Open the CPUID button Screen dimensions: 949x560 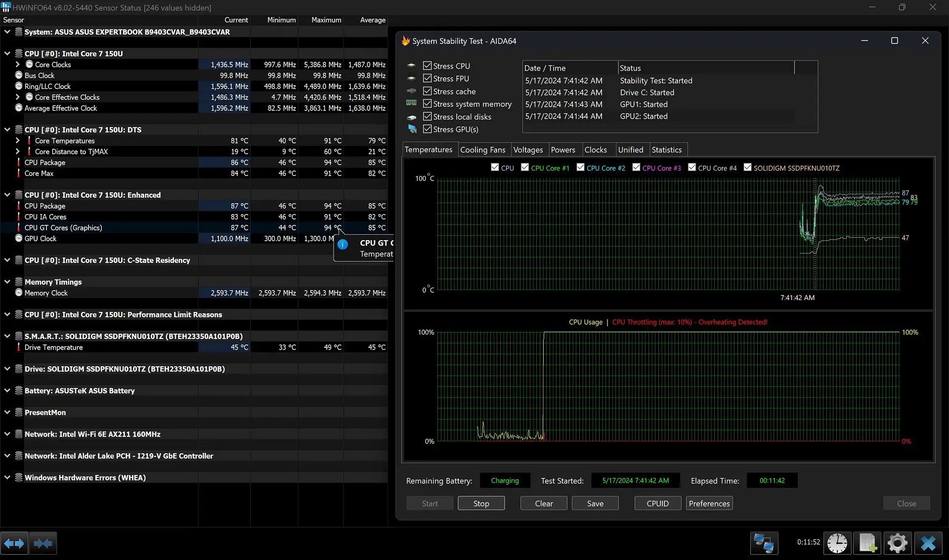tap(658, 503)
